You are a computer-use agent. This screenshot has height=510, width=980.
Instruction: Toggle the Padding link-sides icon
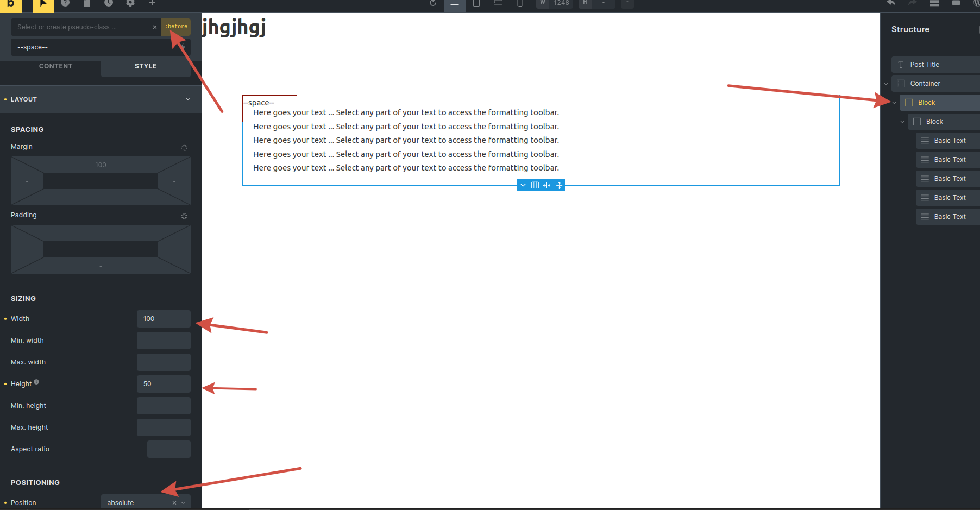(x=184, y=216)
